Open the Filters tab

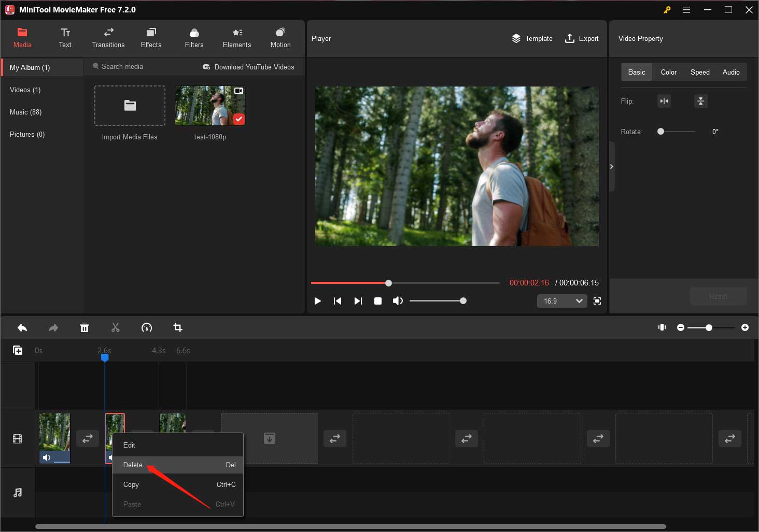[x=194, y=38]
